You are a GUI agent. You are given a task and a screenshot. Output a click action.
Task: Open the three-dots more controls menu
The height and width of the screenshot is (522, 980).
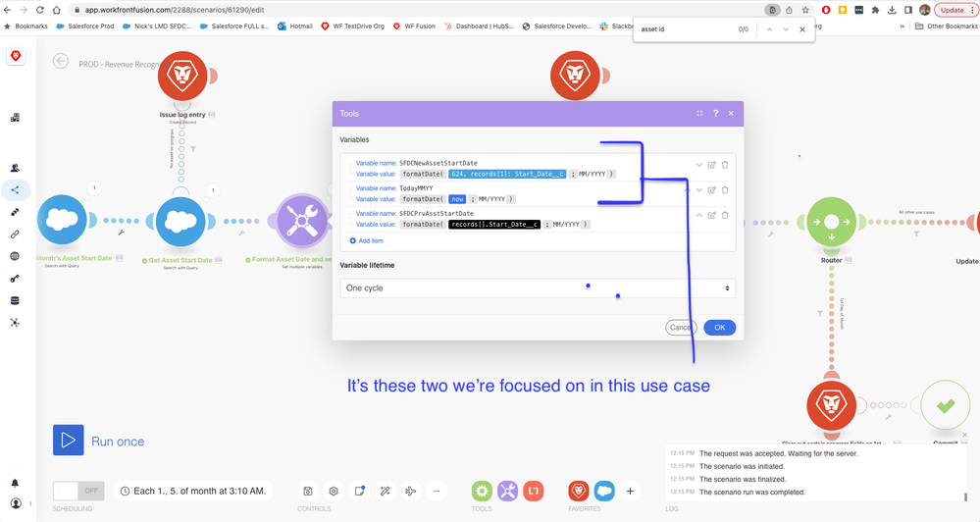coord(437,491)
